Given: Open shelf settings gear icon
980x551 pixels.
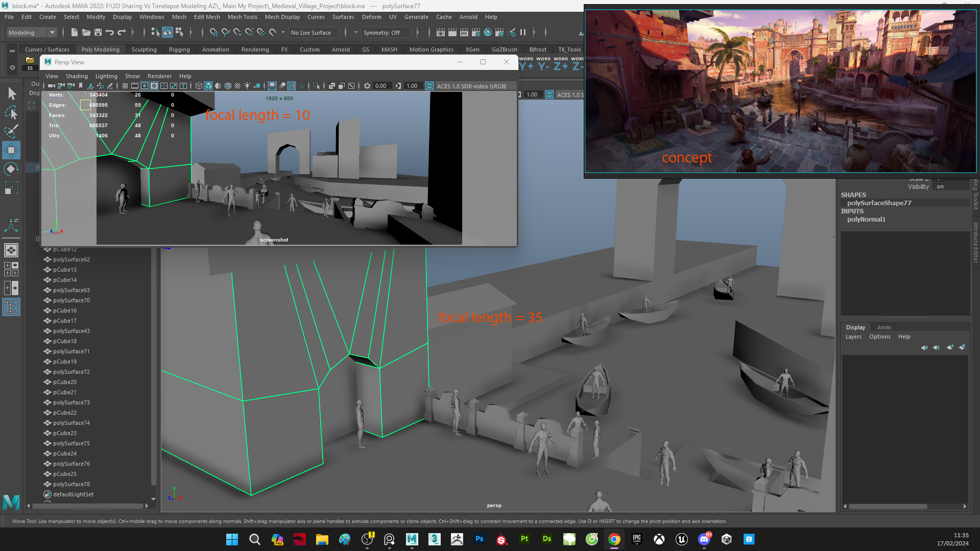Looking at the screenshot, I should pyautogui.click(x=12, y=67).
